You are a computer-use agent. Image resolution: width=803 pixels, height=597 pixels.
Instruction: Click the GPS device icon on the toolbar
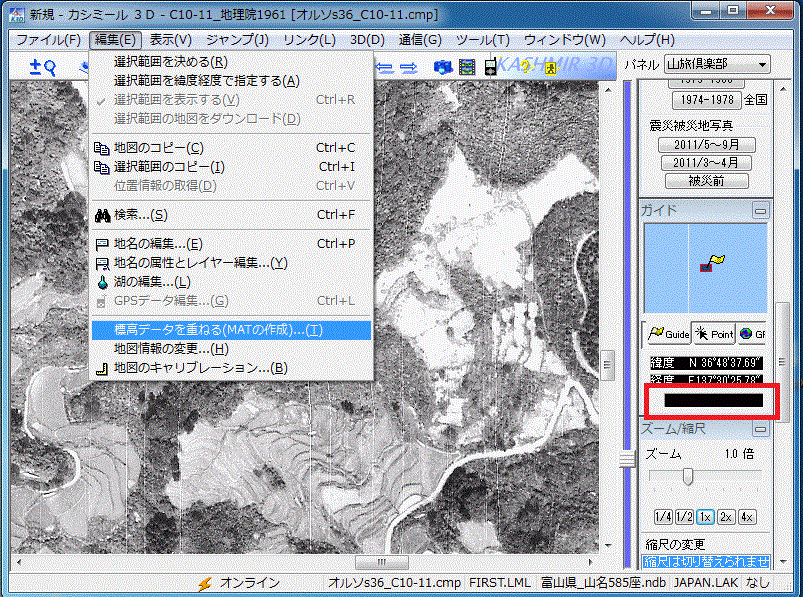pos(489,68)
